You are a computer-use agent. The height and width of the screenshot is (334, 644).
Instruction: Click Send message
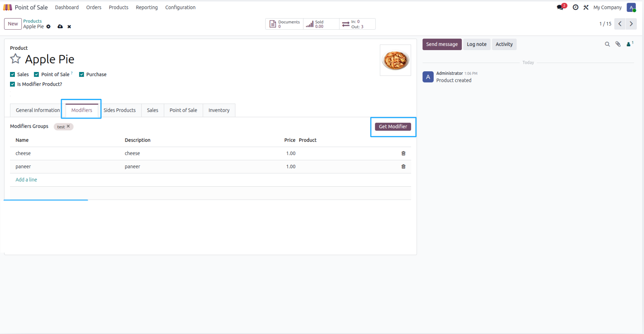click(442, 44)
